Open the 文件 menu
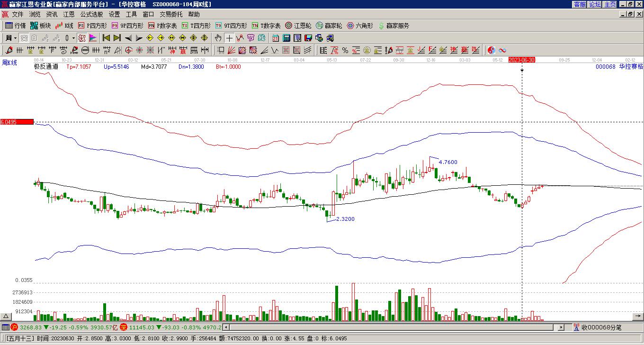Image resolution: width=644 pixels, height=345 pixels. (18, 14)
